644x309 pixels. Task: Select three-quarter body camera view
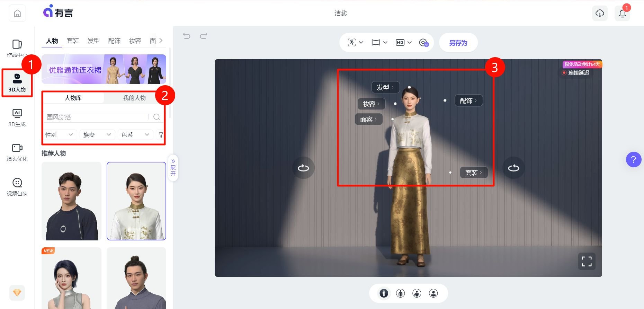point(400,293)
